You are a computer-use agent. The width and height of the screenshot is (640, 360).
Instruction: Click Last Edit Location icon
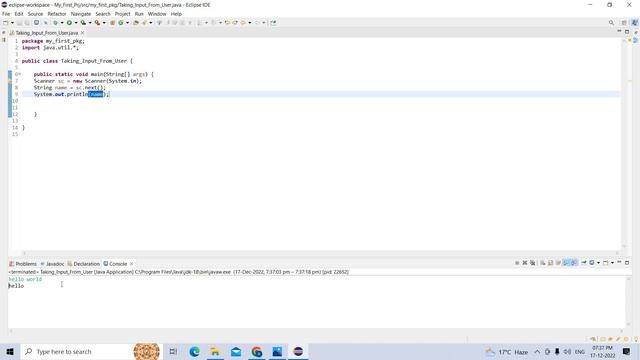(227, 23)
